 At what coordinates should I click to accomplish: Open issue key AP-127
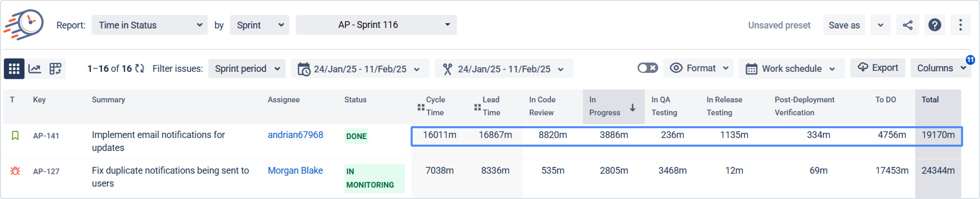(46, 172)
